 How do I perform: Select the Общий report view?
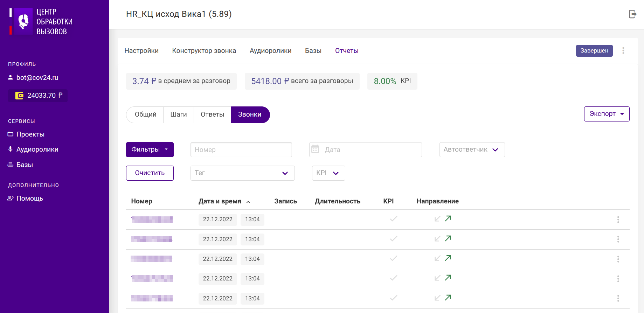coord(145,114)
